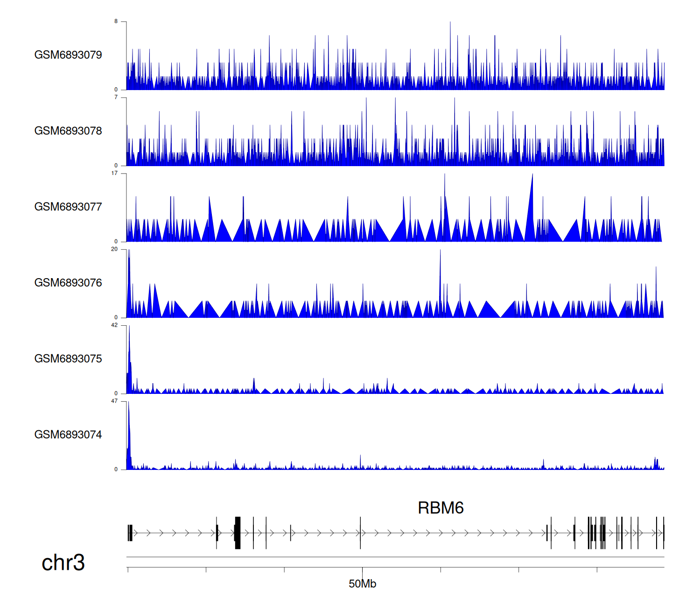700x616 pixels.
Task: Select the GSM6893074 sample label
Action: click(x=68, y=435)
